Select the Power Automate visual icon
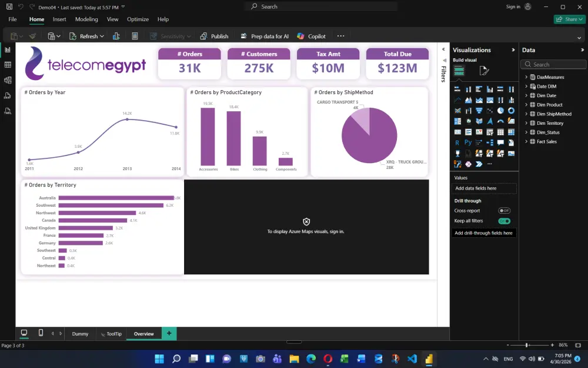Viewport: 588px width, 368px height. pos(479,164)
